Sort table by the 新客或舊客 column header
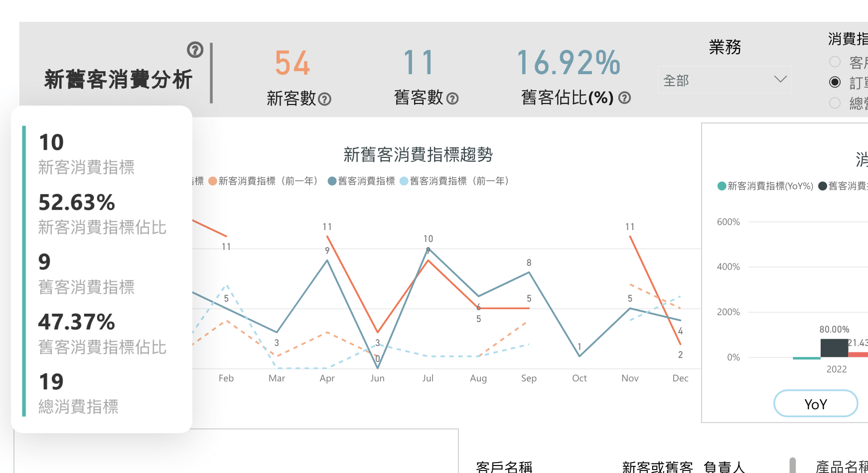Image resolution: width=868 pixels, height=473 pixels. point(657,467)
